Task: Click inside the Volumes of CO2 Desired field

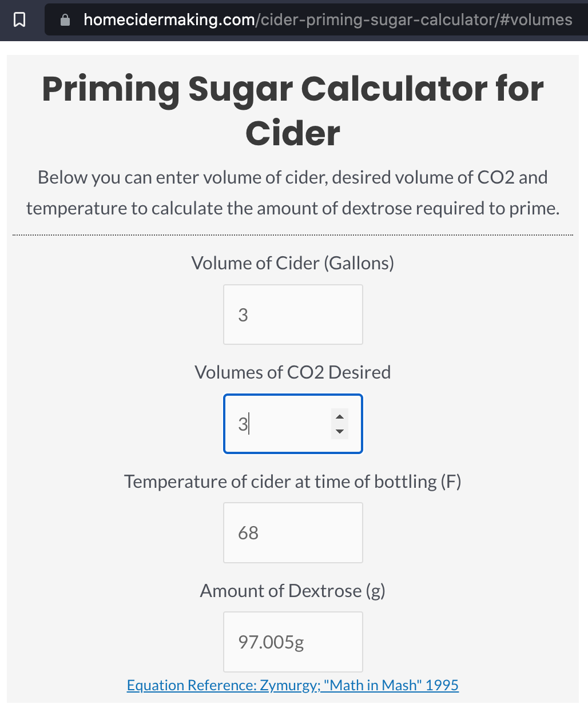Action: (x=293, y=424)
